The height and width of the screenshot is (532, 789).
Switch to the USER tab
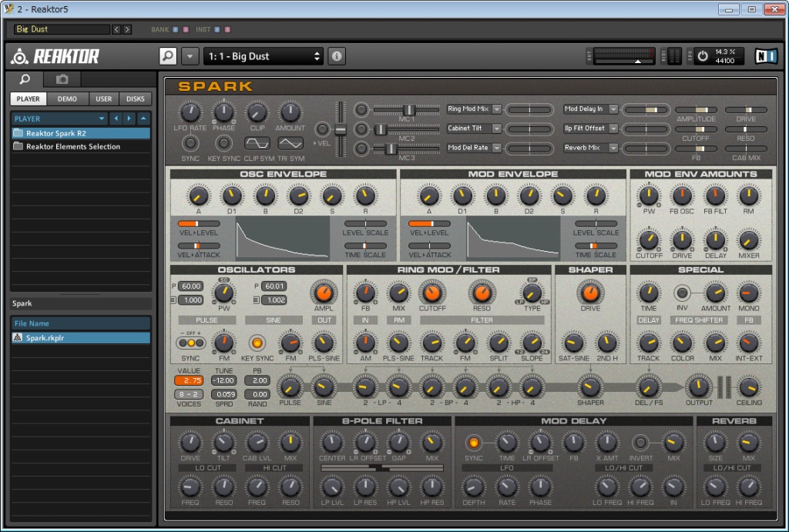click(x=104, y=99)
